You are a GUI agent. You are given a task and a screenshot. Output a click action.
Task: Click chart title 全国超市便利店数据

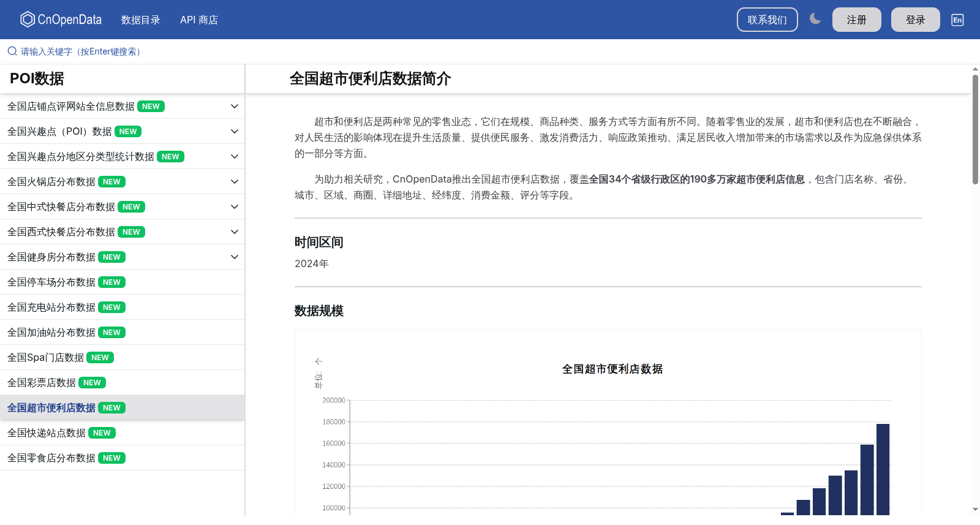click(612, 369)
